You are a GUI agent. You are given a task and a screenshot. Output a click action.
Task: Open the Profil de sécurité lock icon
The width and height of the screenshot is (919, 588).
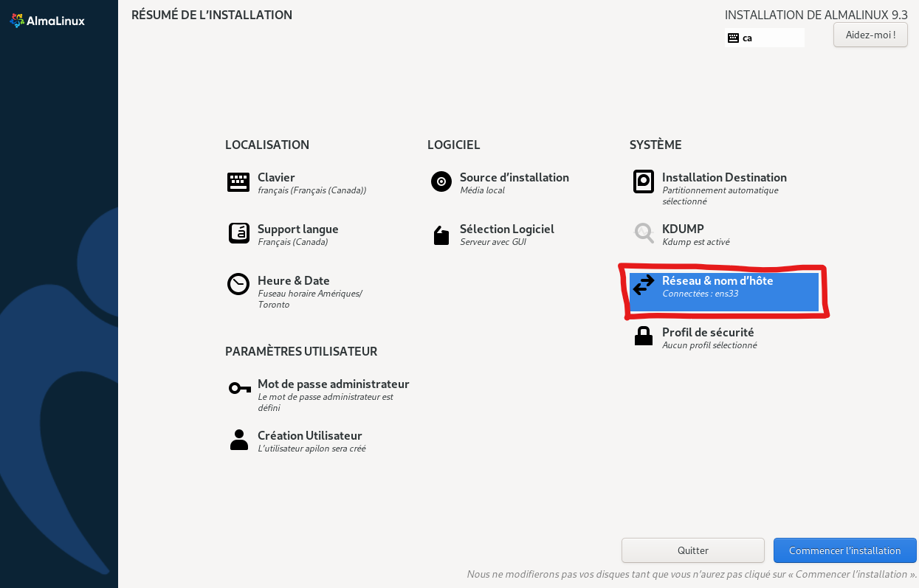pos(644,336)
